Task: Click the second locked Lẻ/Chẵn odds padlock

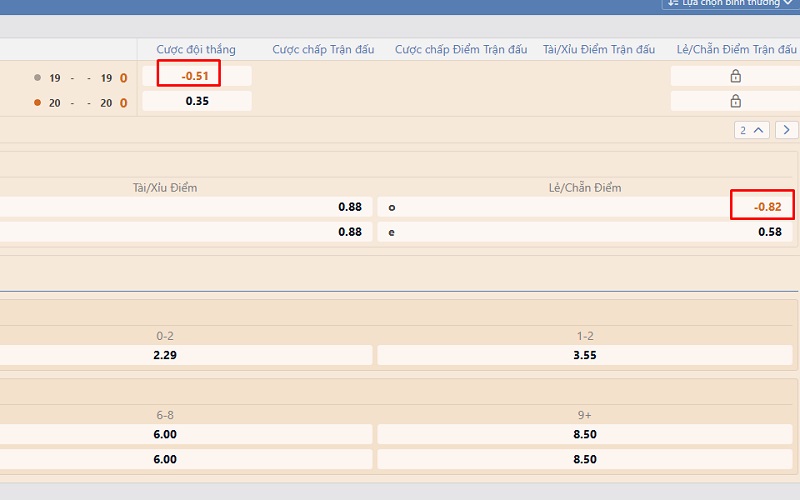Action: [x=735, y=101]
